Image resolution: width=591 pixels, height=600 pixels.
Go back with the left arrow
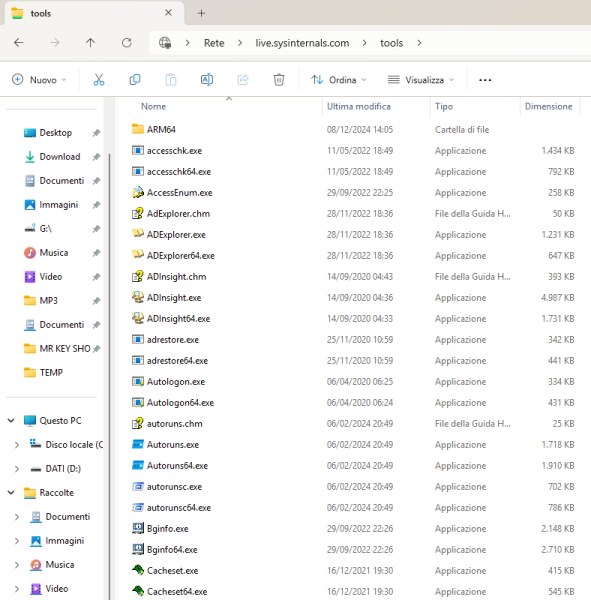click(18, 42)
